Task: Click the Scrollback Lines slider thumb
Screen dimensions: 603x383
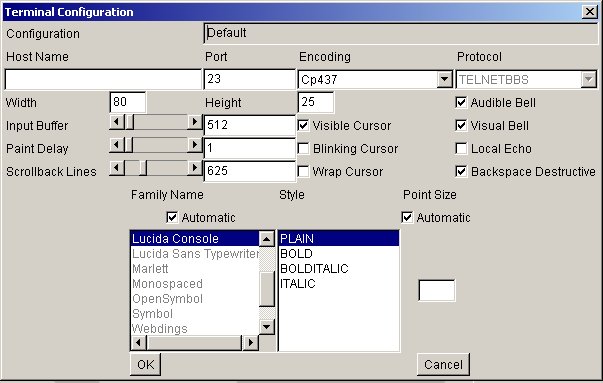Action: pos(143,168)
